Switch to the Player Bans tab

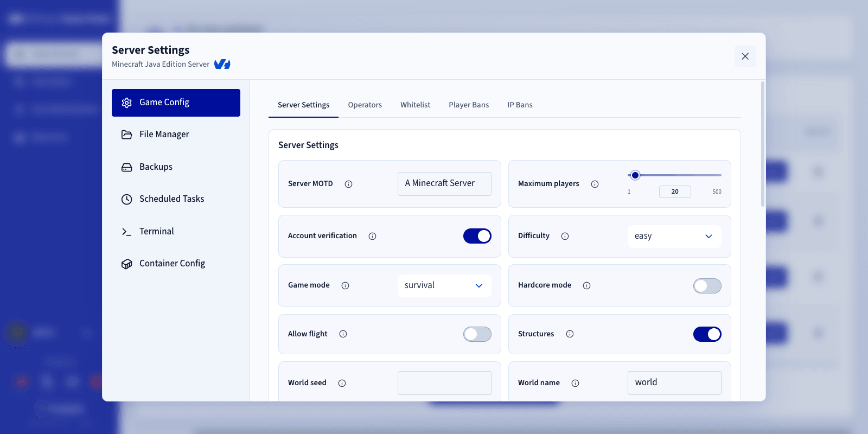pyautogui.click(x=469, y=105)
